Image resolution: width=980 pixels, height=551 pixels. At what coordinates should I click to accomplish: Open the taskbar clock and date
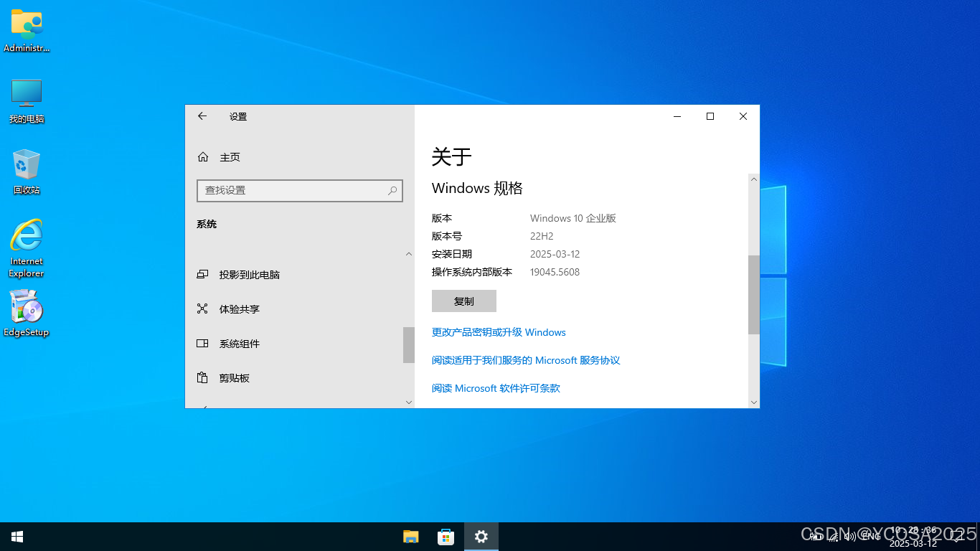[913, 537]
